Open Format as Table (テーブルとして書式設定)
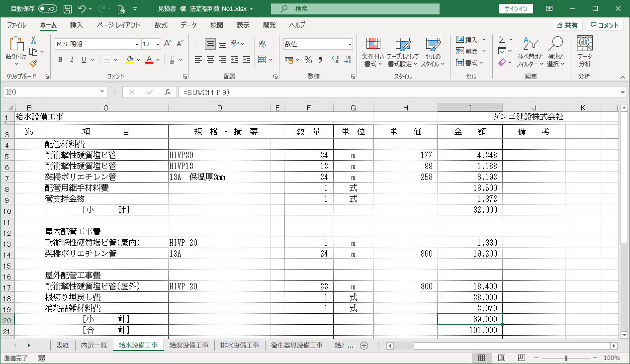This screenshot has width=630, height=364. pos(403,52)
